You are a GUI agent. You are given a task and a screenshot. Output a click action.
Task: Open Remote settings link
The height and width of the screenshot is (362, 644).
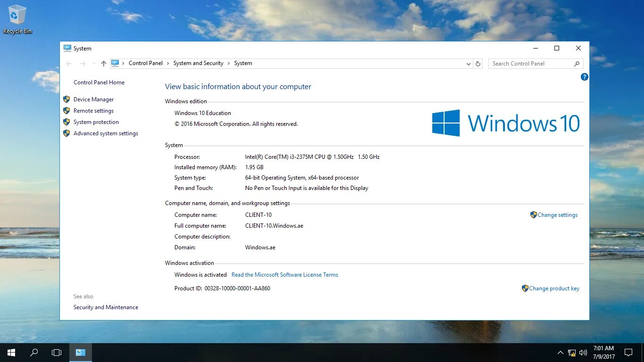(x=93, y=111)
